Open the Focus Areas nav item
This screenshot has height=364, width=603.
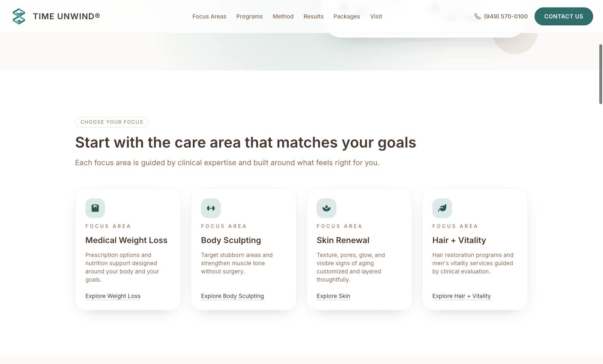pyautogui.click(x=209, y=16)
